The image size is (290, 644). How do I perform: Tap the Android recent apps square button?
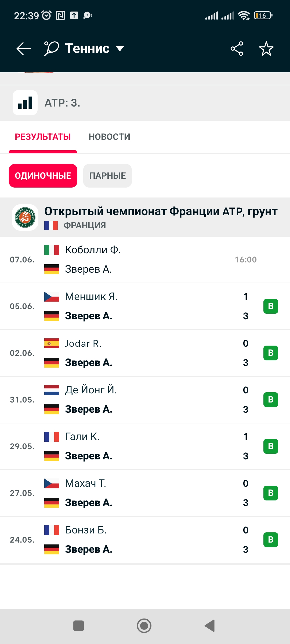point(79,626)
